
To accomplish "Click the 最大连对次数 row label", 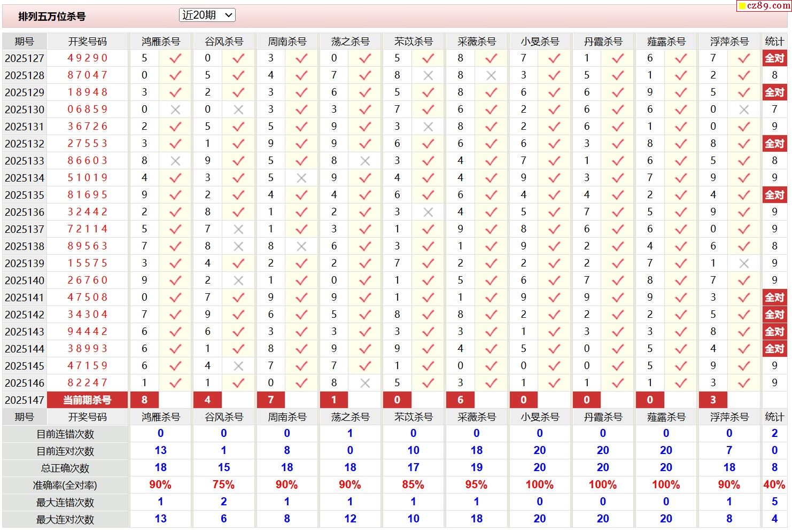I will [65, 520].
